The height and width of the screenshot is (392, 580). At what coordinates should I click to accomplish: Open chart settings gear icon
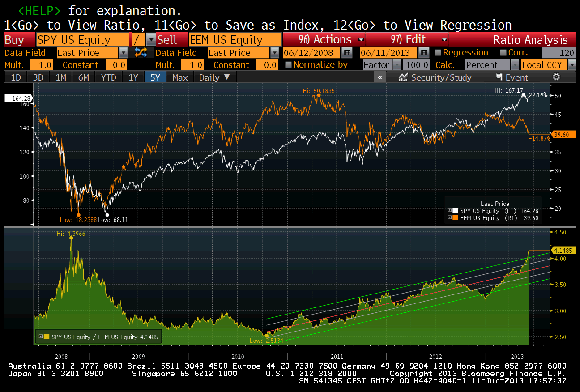(556, 77)
